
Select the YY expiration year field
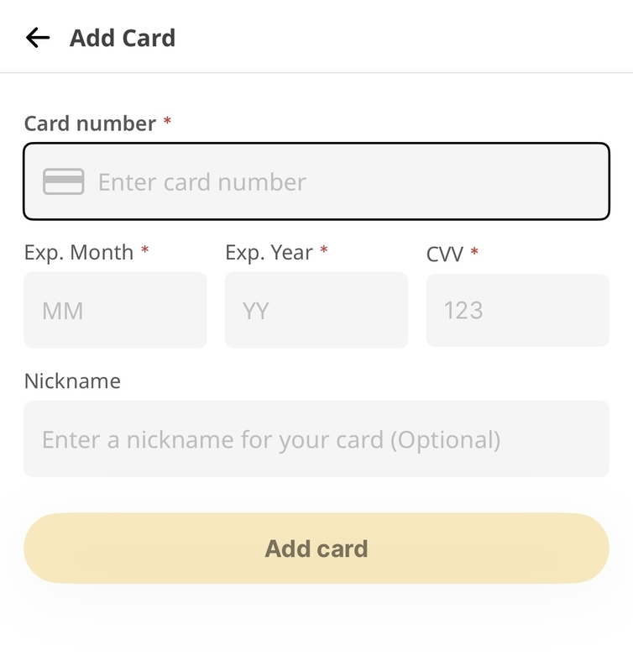[x=316, y=310]
